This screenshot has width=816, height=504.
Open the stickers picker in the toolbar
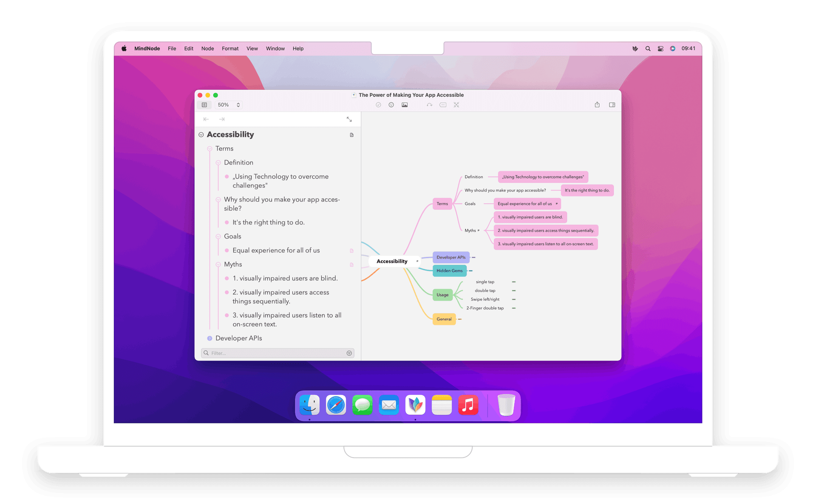point(391,104)
